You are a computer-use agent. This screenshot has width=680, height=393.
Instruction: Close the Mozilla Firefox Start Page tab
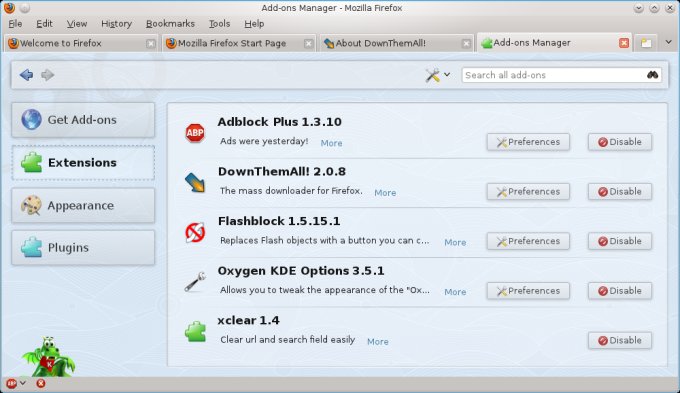click(308, 43)
